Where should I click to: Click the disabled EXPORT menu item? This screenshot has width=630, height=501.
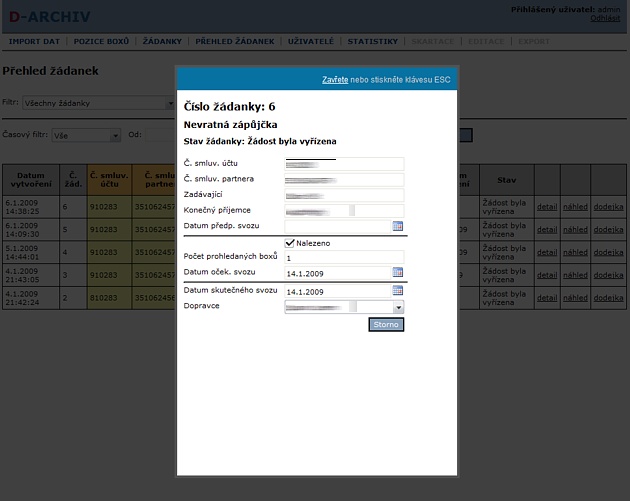pos(534,41)
